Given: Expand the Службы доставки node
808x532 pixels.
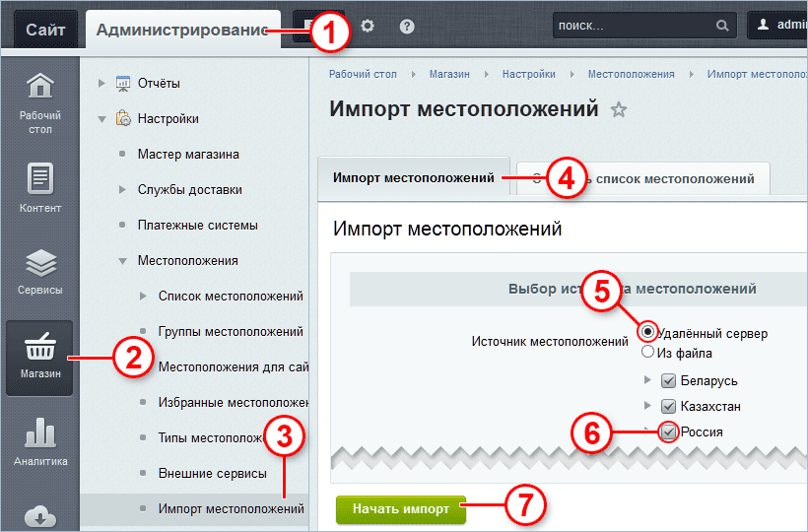Looking at the screenshot, I should click(122, 189).
